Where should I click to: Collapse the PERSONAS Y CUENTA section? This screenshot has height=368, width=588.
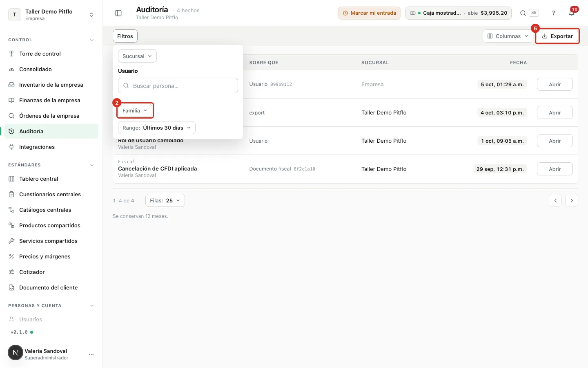pos(92,306)
